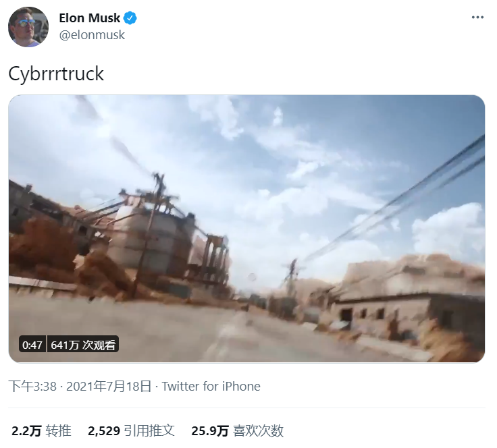This screenshot has width=497, height=448.
Task: Open the three-dot more options menu
Action: 477,18
